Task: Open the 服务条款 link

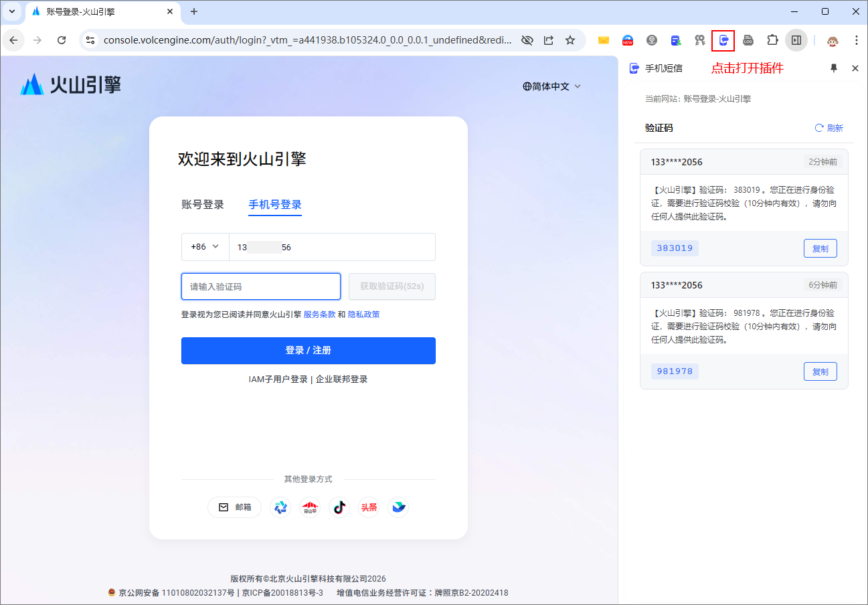Action: [319, 315]
